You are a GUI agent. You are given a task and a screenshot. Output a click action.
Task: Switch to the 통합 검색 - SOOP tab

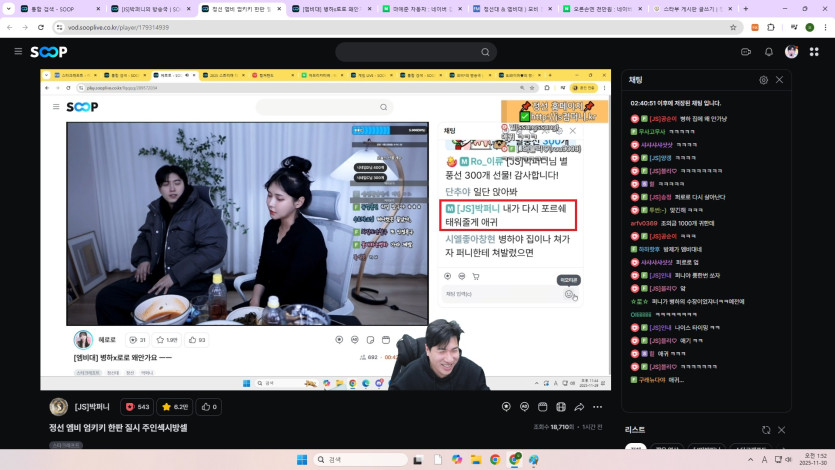(x=52, y=9)
